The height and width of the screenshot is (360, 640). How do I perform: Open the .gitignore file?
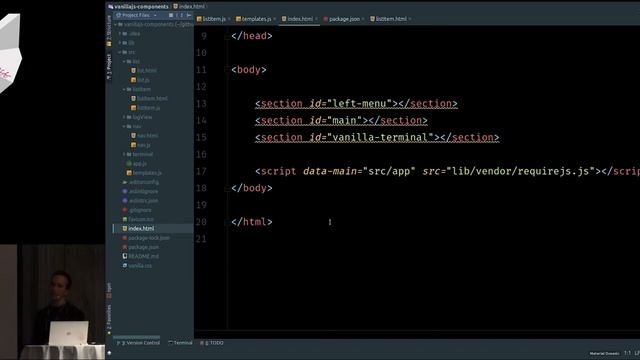click(x=137, y=210)
